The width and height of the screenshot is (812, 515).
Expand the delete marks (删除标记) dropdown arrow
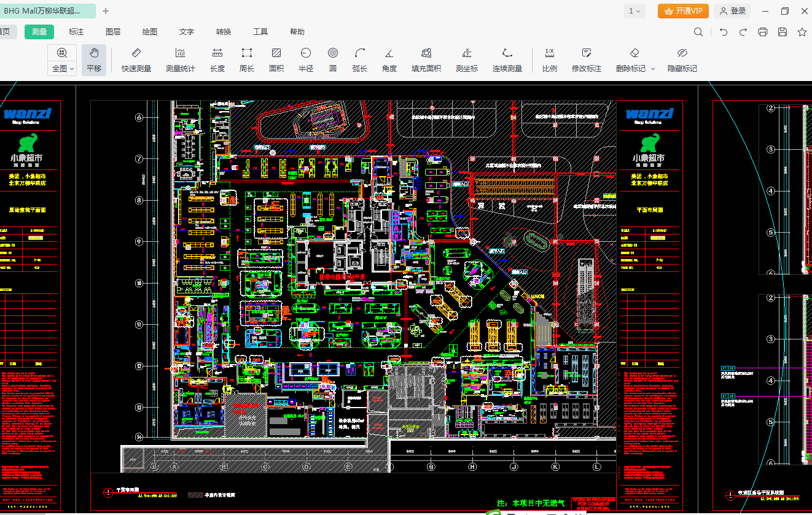653,69
